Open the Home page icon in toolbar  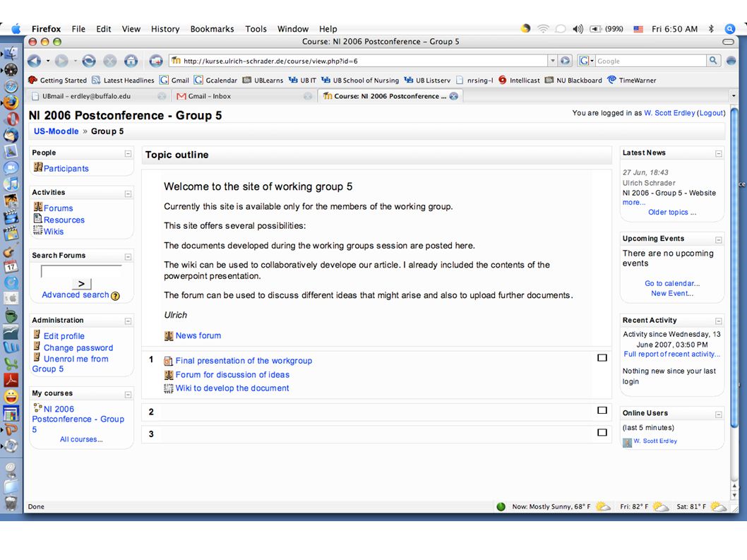[131, 61]
